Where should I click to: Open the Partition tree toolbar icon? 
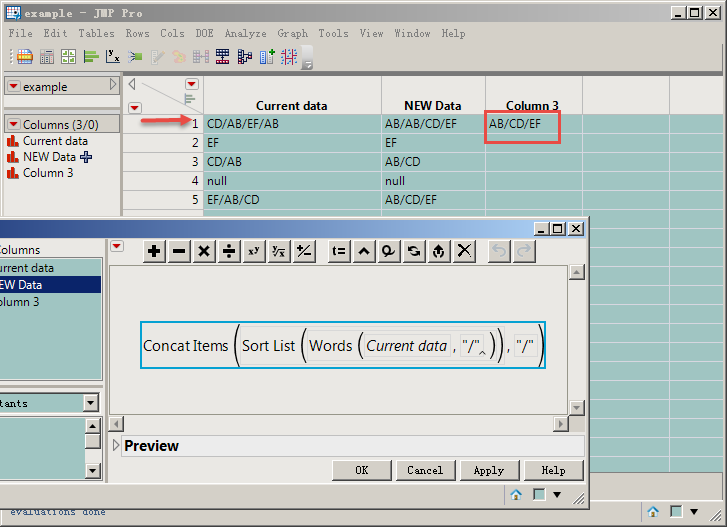coord(244,57)
